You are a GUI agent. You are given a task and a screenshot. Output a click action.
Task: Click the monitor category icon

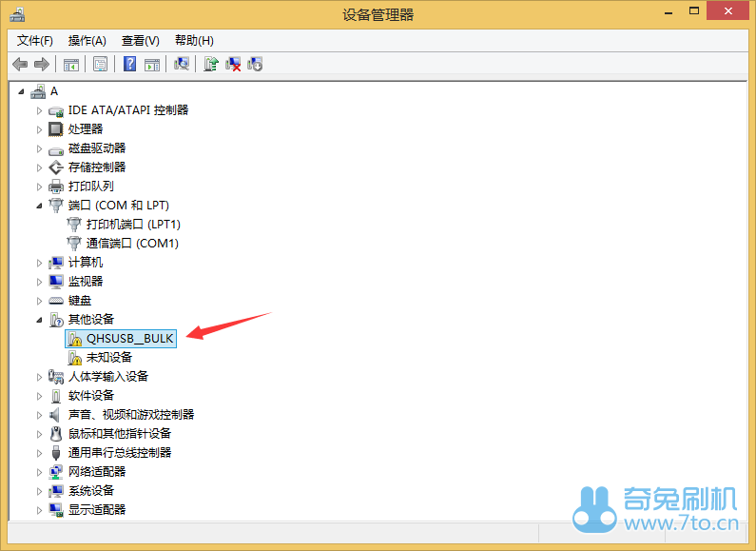pyautogui.click(x=56, y=282)
